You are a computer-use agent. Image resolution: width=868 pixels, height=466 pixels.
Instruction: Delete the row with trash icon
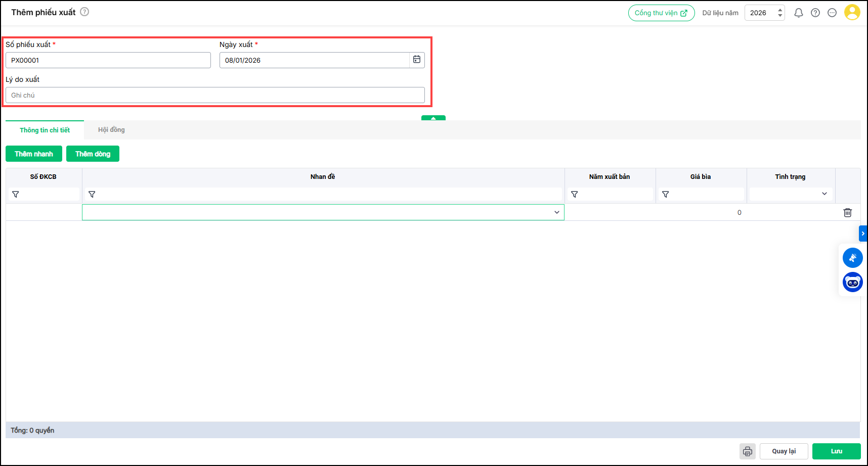pyautogui.click(x=847, y=213)
